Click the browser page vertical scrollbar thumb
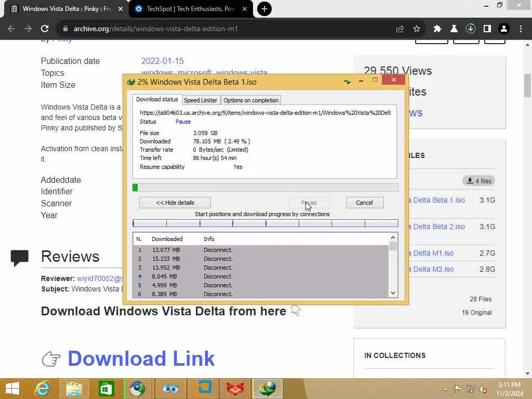Viewport: 532px width, 399px height. coord(528,85)
